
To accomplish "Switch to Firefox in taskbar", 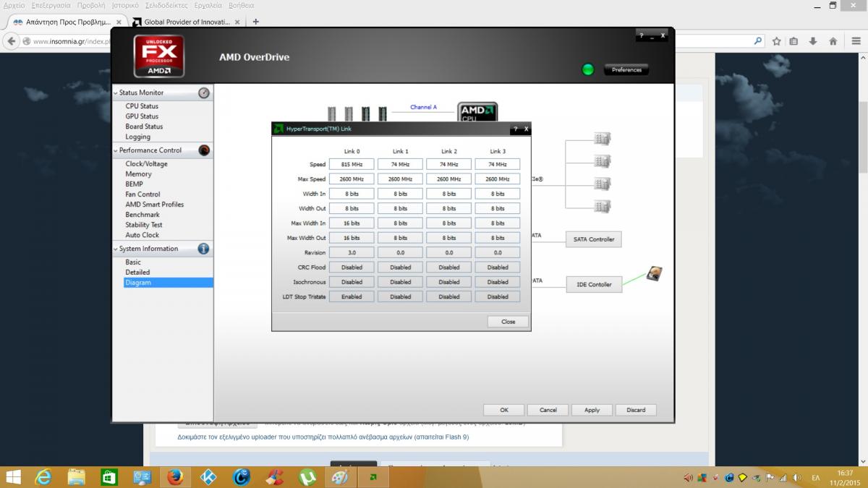I will point(174,477).
